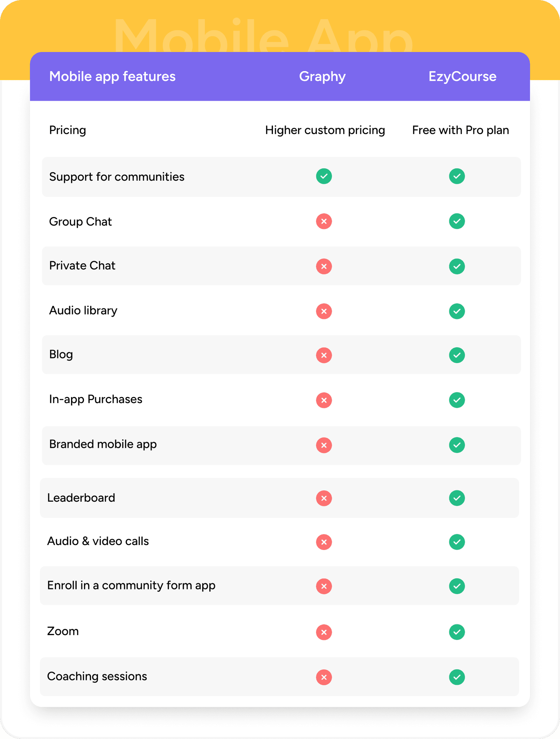The width and height of the screenshot is (560, 739).
Task: Click 'Higher custom pricing' text
Action: (x=325, y=130)
